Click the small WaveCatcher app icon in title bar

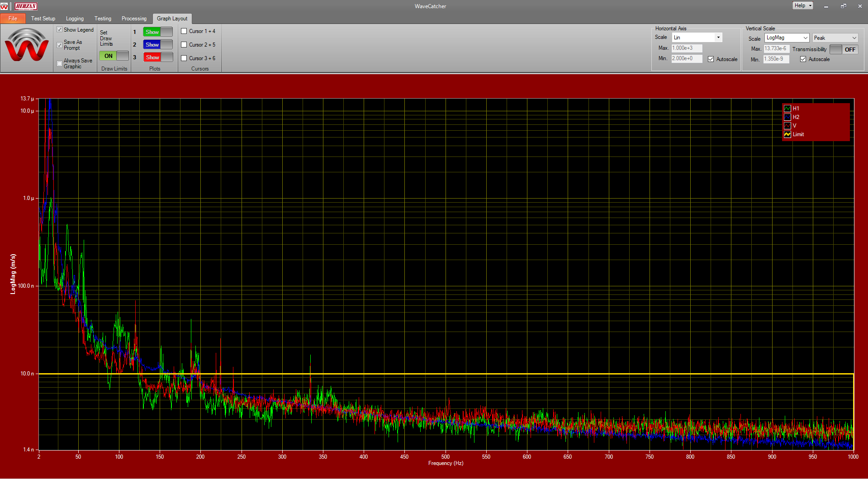[5, 6]
